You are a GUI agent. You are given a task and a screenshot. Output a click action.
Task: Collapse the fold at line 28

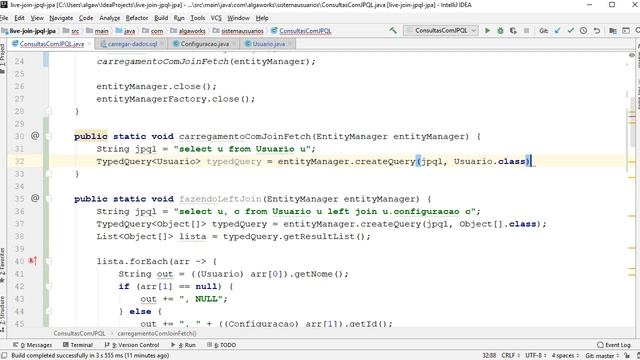(x=48, y=111)
